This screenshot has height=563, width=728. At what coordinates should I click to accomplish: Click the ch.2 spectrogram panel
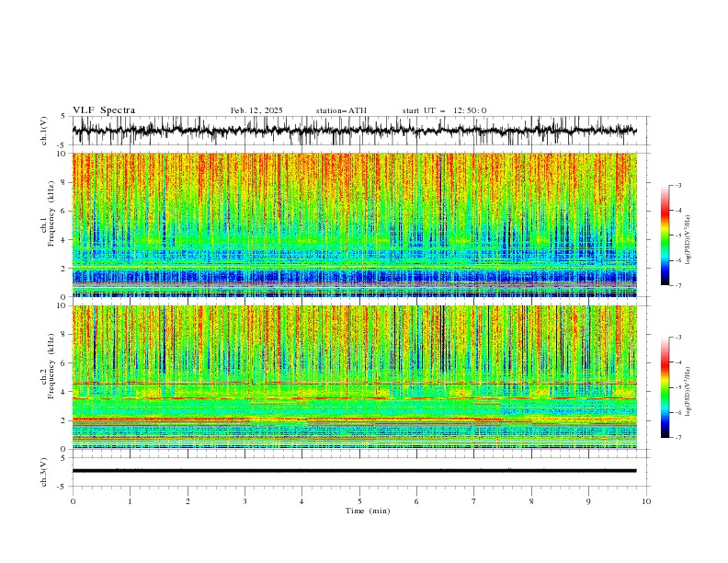(355, 377)
